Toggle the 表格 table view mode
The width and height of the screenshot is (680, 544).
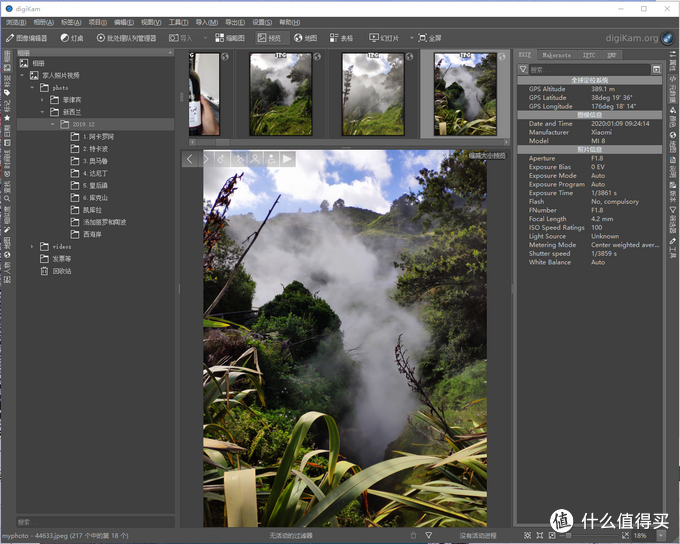click(x=340, y=38)
